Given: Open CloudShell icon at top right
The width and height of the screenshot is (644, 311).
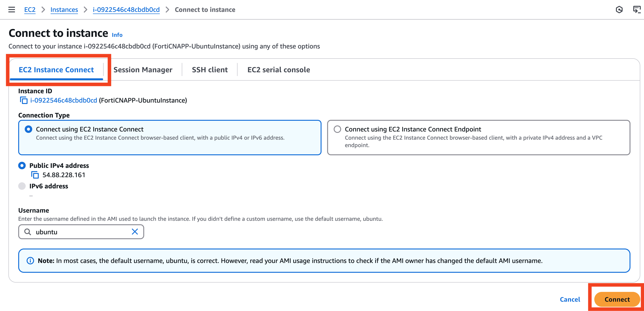Looking at the screenshot, I should tap(637, 10).
